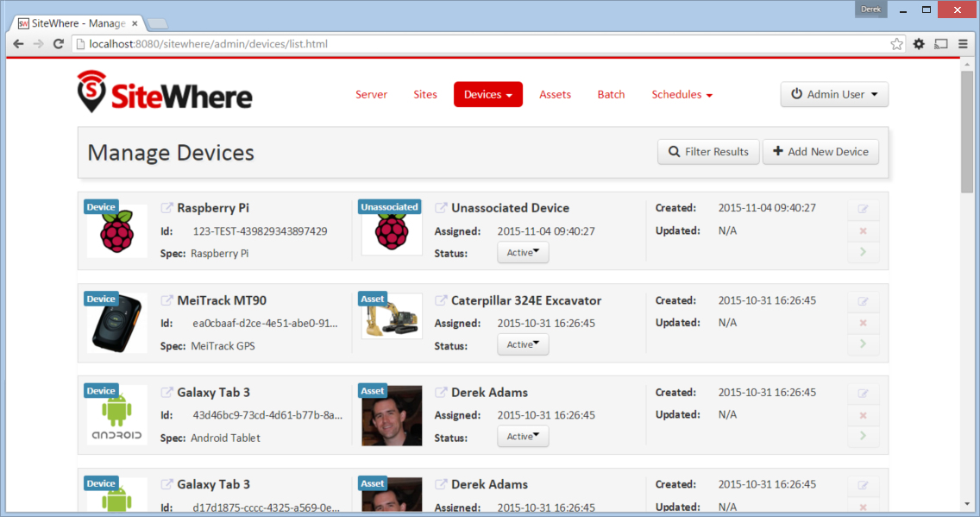The width and height of the screenshot is (980, 517).
Task: Click the scrollbar up arrow
Action: point(968,64)
